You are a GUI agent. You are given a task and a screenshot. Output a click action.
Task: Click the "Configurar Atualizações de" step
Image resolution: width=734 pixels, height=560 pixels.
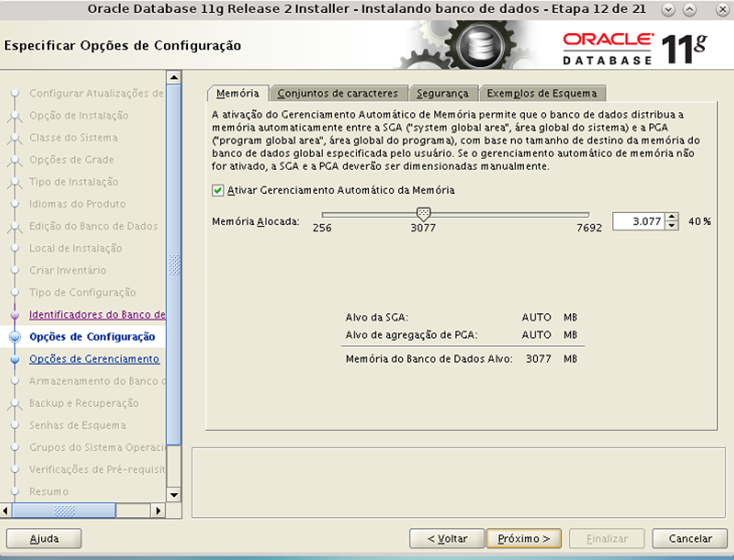[x=96, y=93]
